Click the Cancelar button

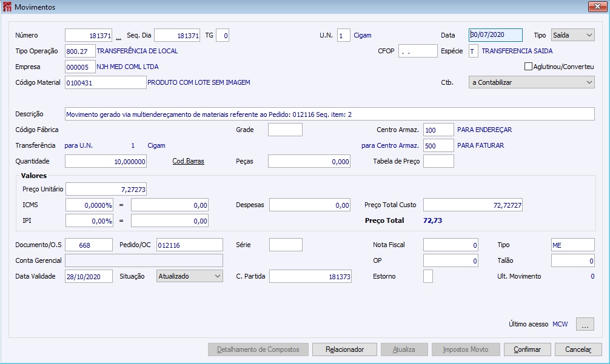point(578,349)
